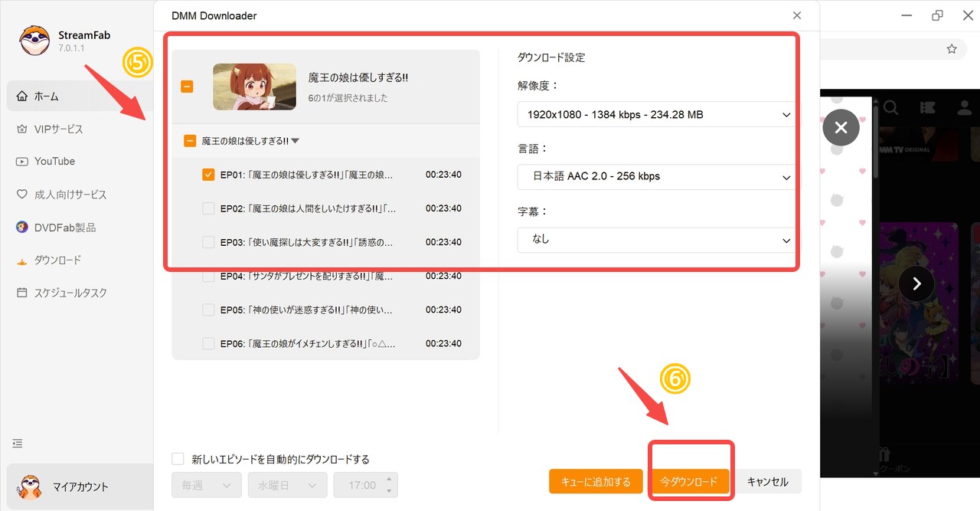980x511 pixels.
Task: Collapse the sidebar using the bottom-left icon
Action: point(17,443)
